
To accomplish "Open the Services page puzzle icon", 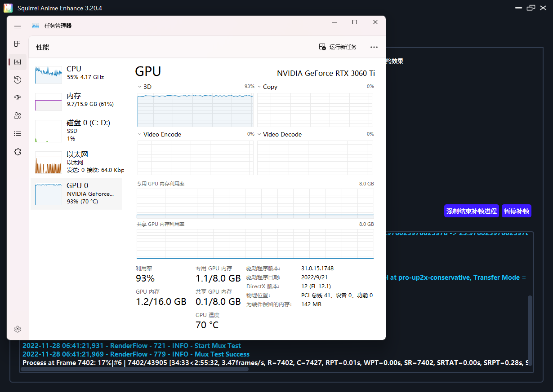I will pyautogui.click(x=18, y=152).
